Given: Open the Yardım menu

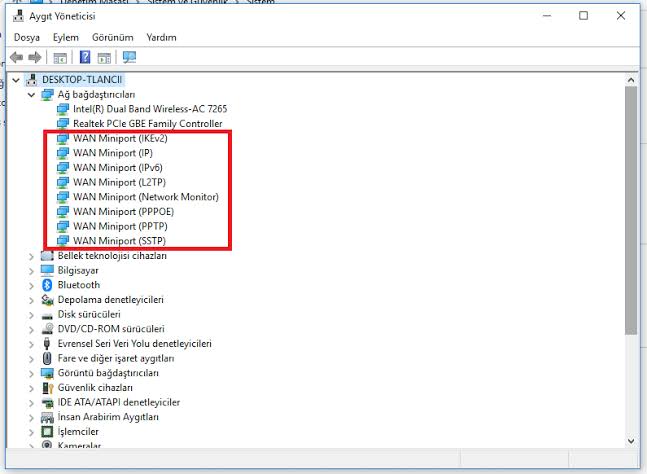Looking at the screenshot, I should [161, 38].
